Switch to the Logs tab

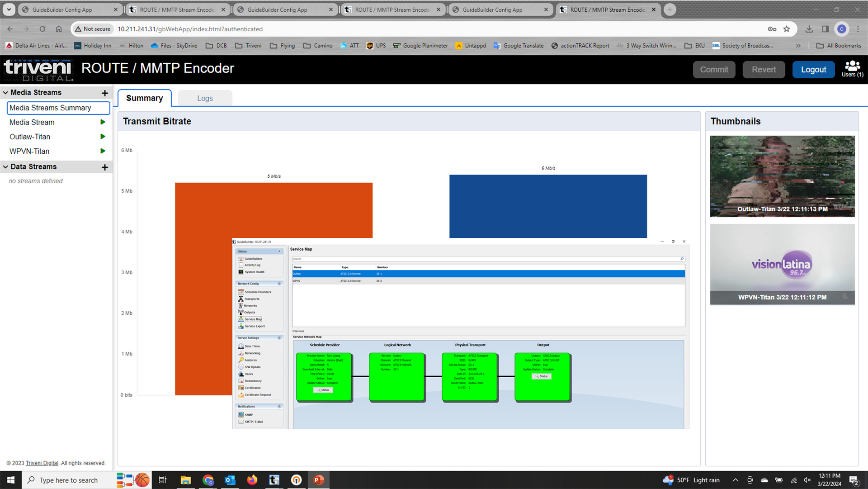205,98
